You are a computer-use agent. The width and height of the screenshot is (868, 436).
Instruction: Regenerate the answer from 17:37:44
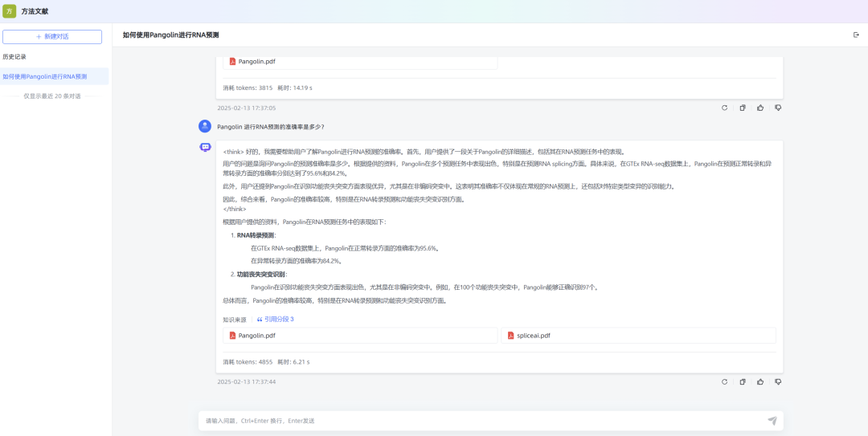(724, 381)
